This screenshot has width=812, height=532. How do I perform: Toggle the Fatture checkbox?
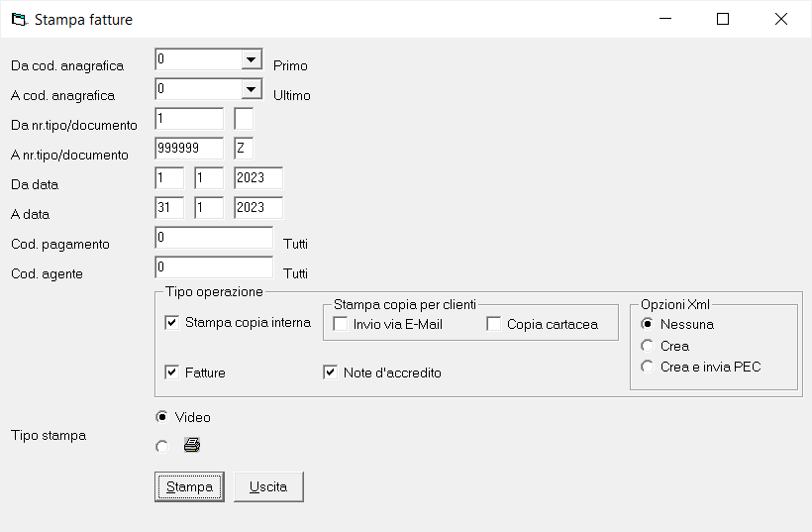coord(172,372)
